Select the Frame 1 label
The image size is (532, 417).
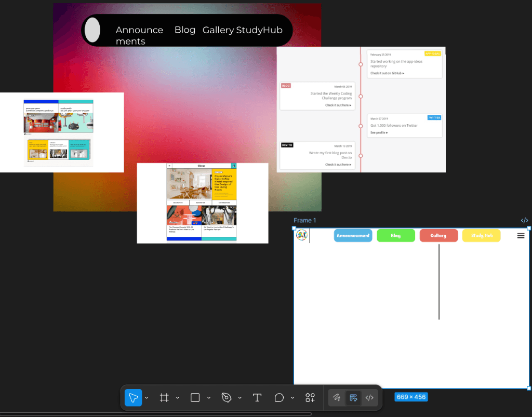305,221
